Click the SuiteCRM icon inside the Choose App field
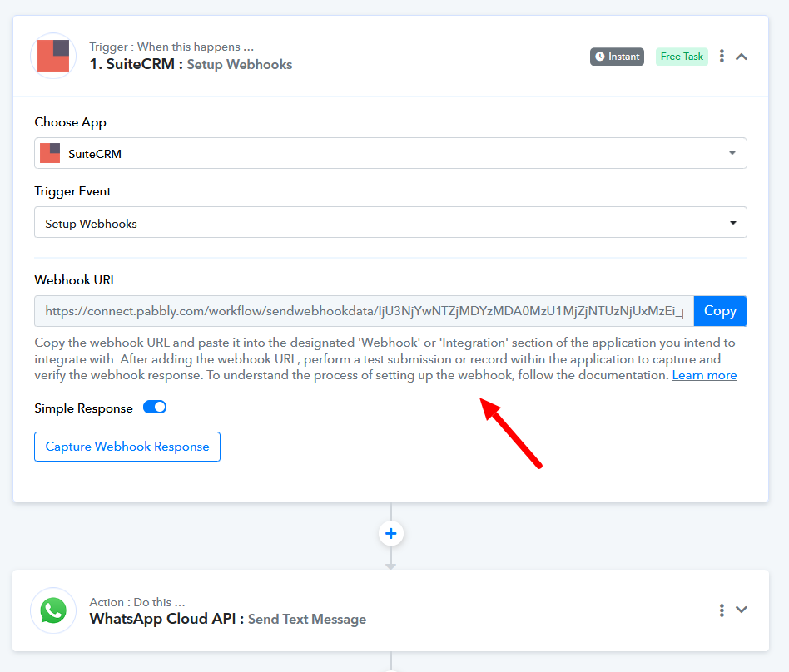 [50, 153]
